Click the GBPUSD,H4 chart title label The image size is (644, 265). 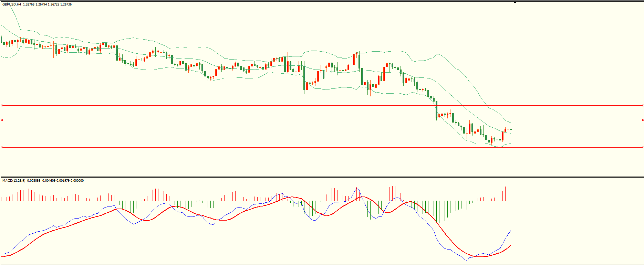point(12,4)
